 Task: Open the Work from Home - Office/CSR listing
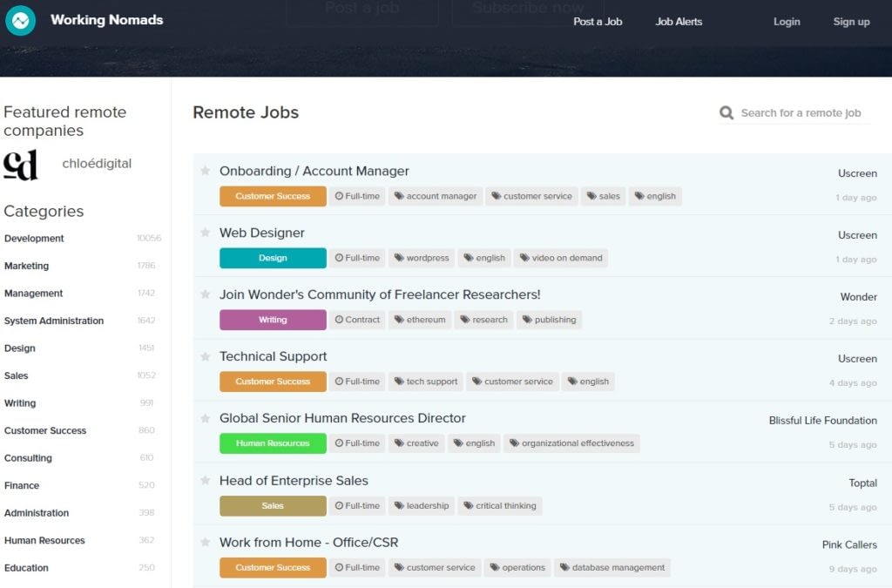pos(309,543)
